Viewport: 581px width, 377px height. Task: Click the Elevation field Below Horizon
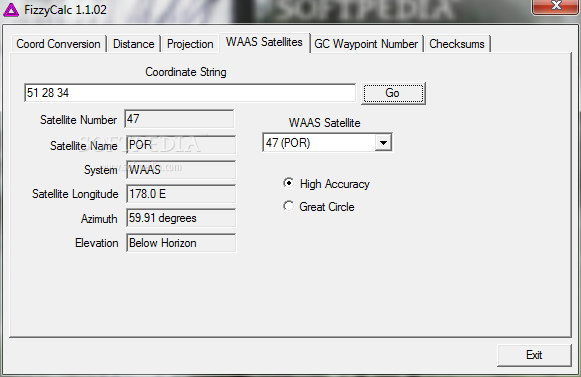coord(181,243)
